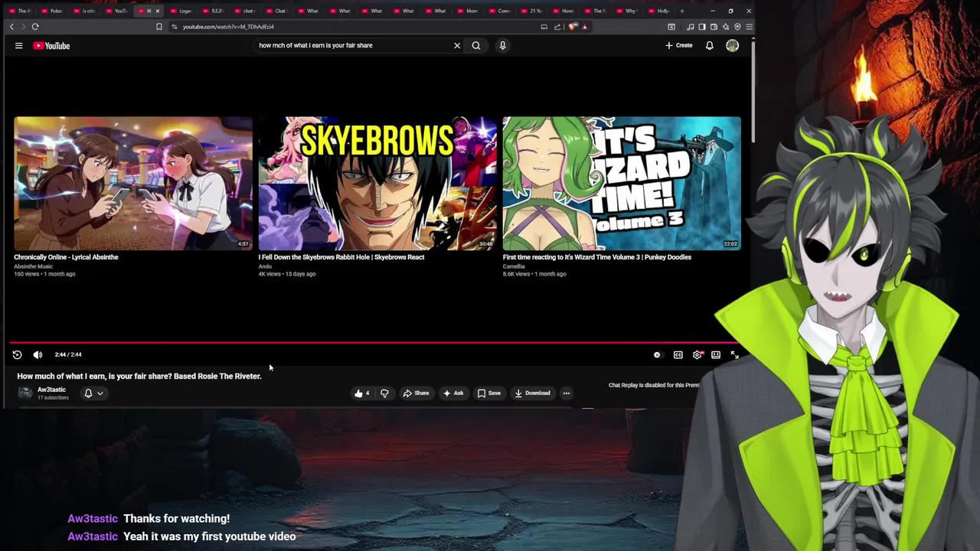Open the Aw3tastic channel avatar
980x551 pixels.
[x=25, y=393]
